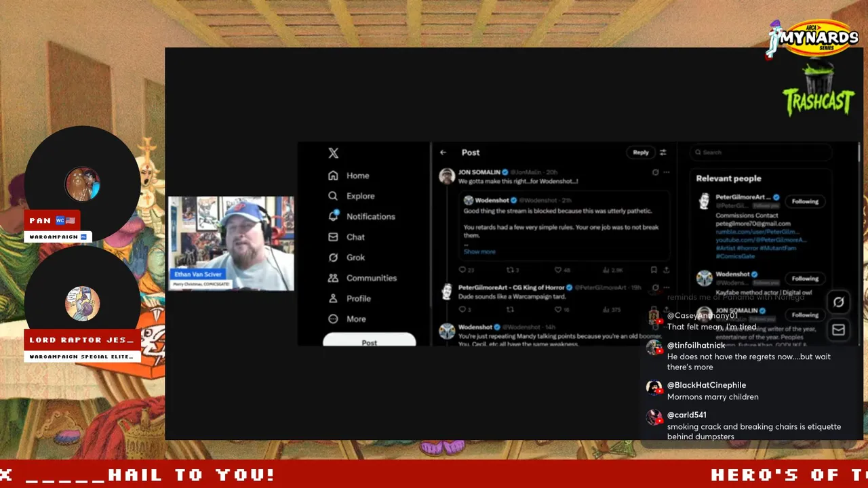Bookmark the JON SOMALIN post
This screenshot has height=488, width=868.
654,270
